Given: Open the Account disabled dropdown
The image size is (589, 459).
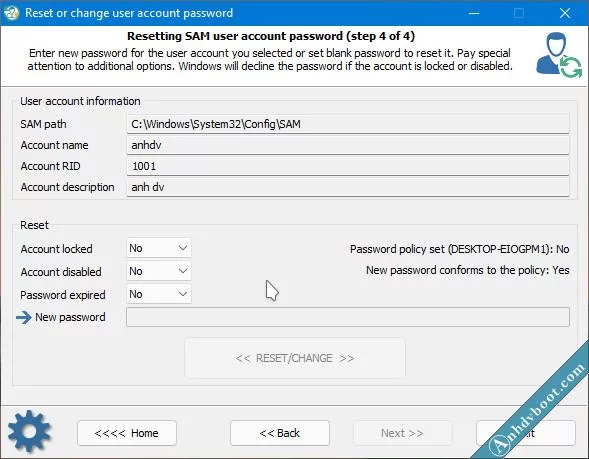Looking at the screenshot, I should tap(159, 271).
